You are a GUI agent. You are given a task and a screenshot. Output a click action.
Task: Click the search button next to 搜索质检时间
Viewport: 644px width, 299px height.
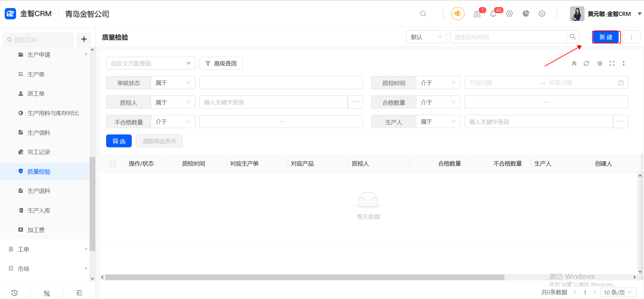pyautogui.click(x=573, y=37)
